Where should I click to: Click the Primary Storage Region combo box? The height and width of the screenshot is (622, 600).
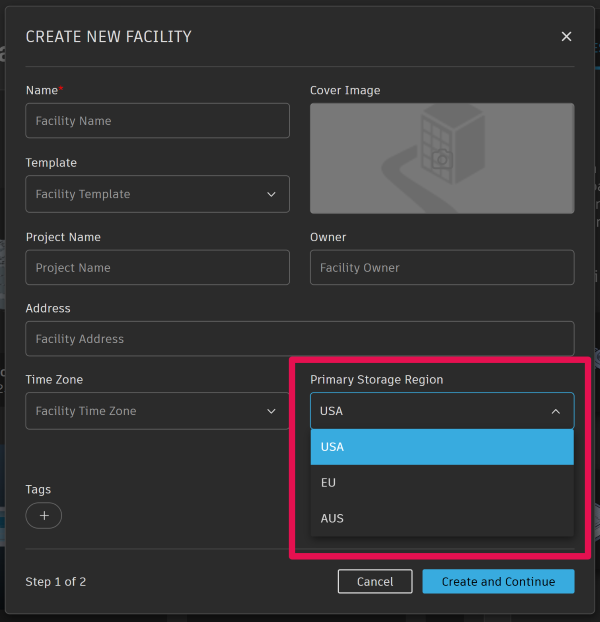click(x=442, y=411)
